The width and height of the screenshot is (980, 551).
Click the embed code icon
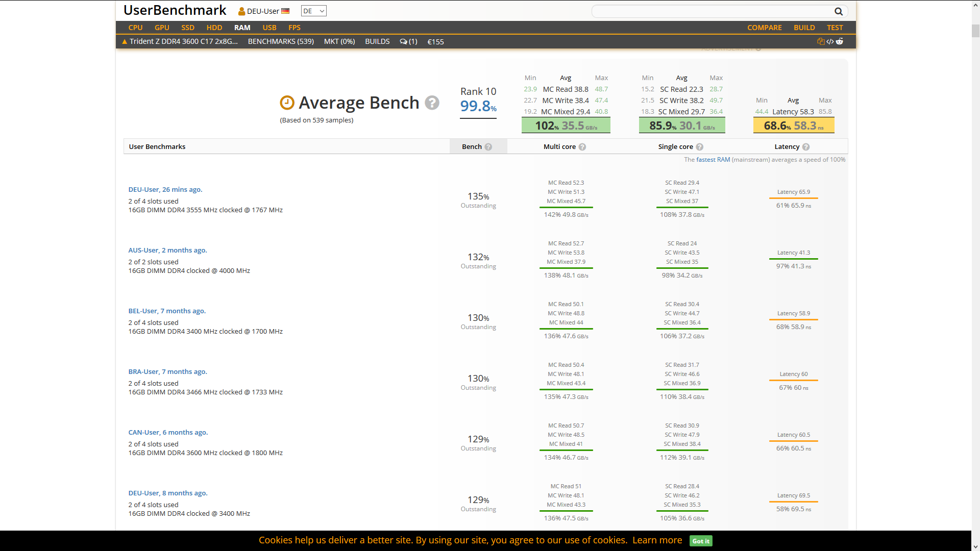tap(829, 41)
